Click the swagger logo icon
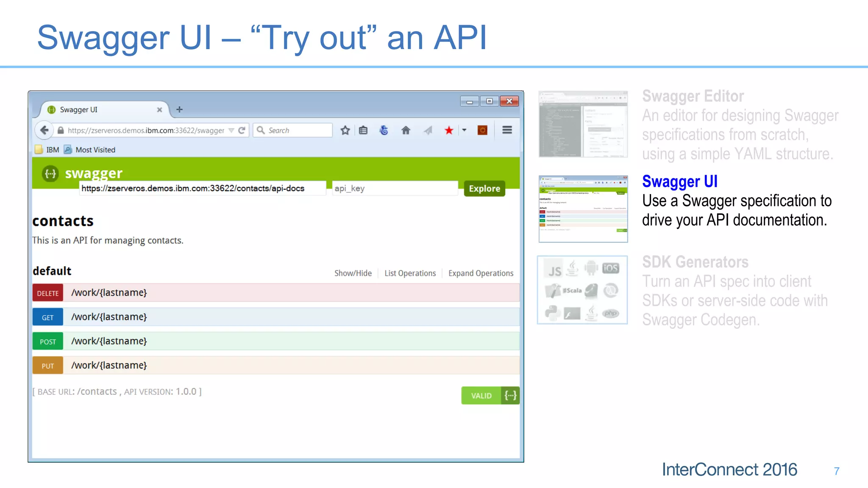 pyautogui.click(x=50, y=174)
